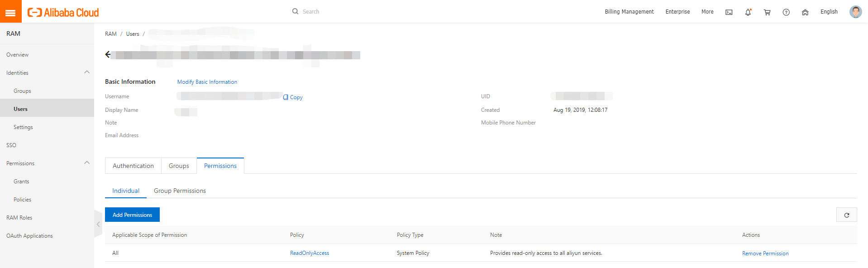Open the notifications bell icon
868x268 pixels.
point(748,12)
